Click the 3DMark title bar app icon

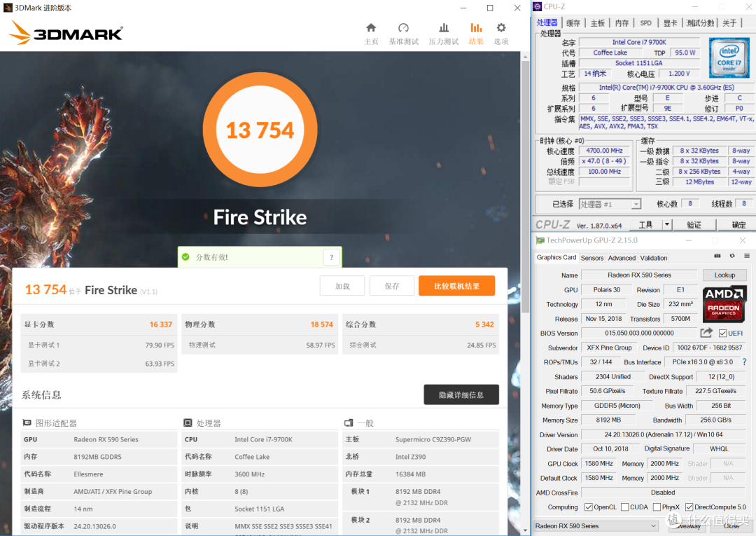[x=8, y=8]
